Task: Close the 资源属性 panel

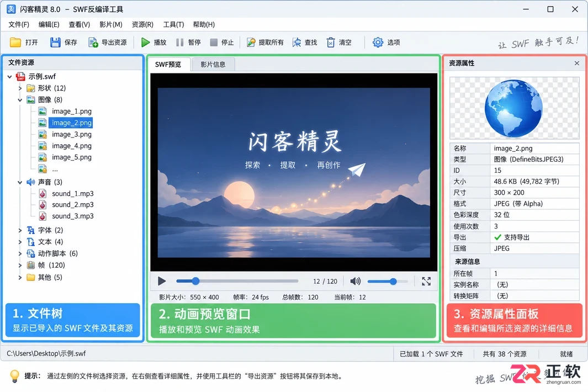Action: tap(577, 63)
